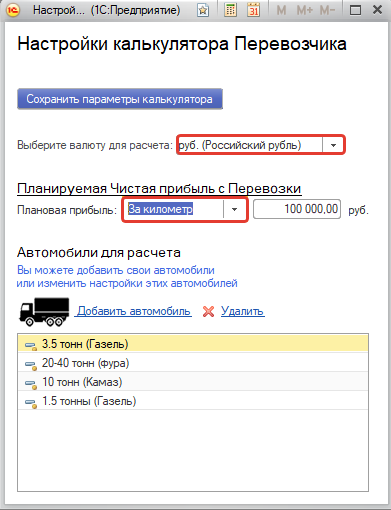Click the red X delete icon
391x510 pixels.
tap(208, 311)
